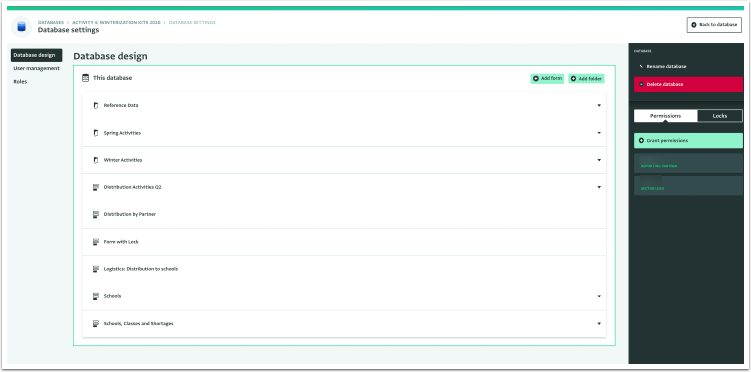Click the Schools form icon
The width and height of the screenshot is (751, 372).
[x=96, y=296]
